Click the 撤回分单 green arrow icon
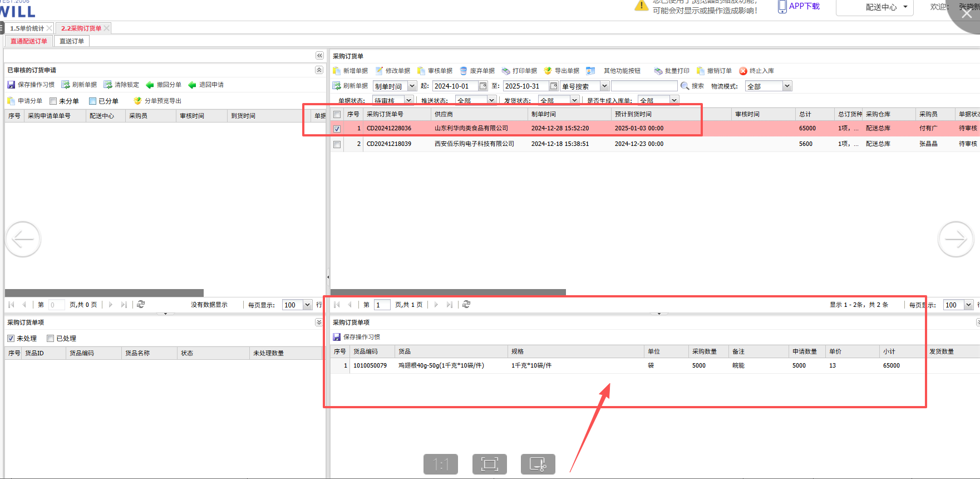980x479 pixels. click(150, 85)
